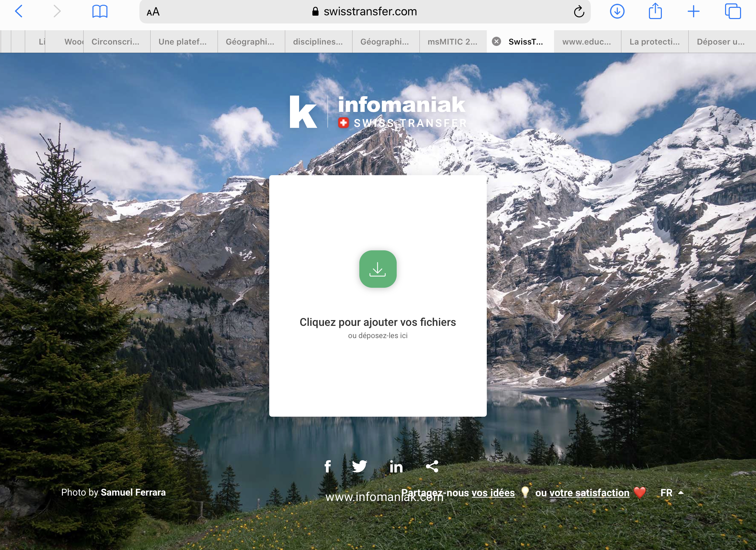Click the green add files upload icon
The height and width of the screenshot is (550, 756).
tap(378, 269)
